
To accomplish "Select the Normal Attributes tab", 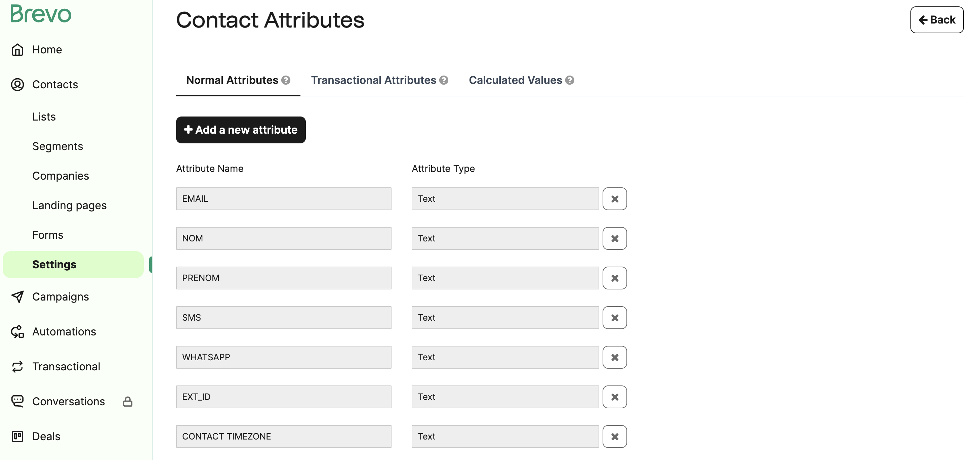I will pyautogui.click(x=232, y=80).
